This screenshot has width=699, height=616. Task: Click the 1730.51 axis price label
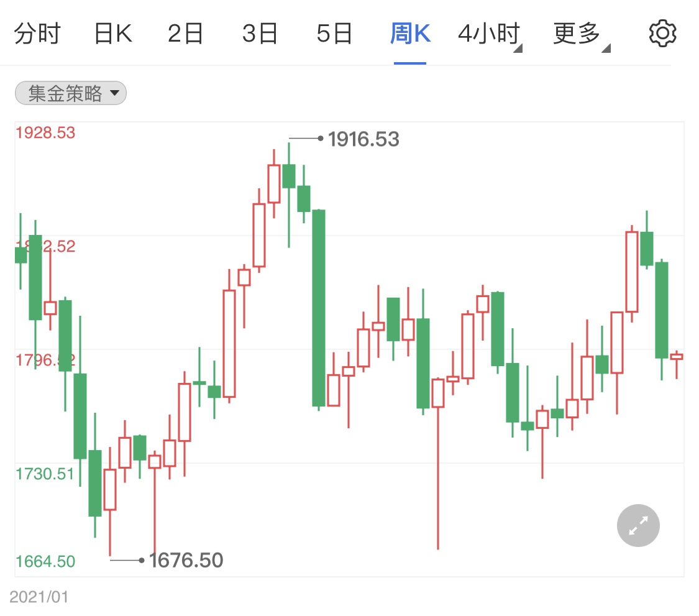tap(45, 474)
